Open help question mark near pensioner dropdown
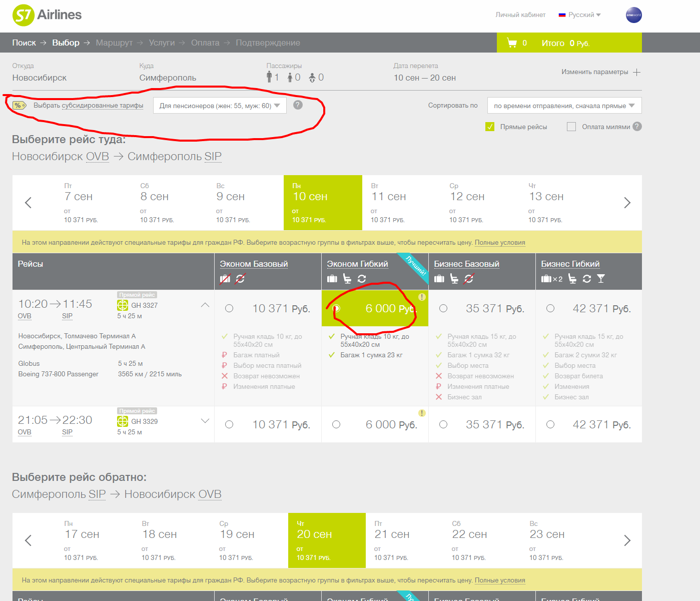 click(x=298, y=105)
